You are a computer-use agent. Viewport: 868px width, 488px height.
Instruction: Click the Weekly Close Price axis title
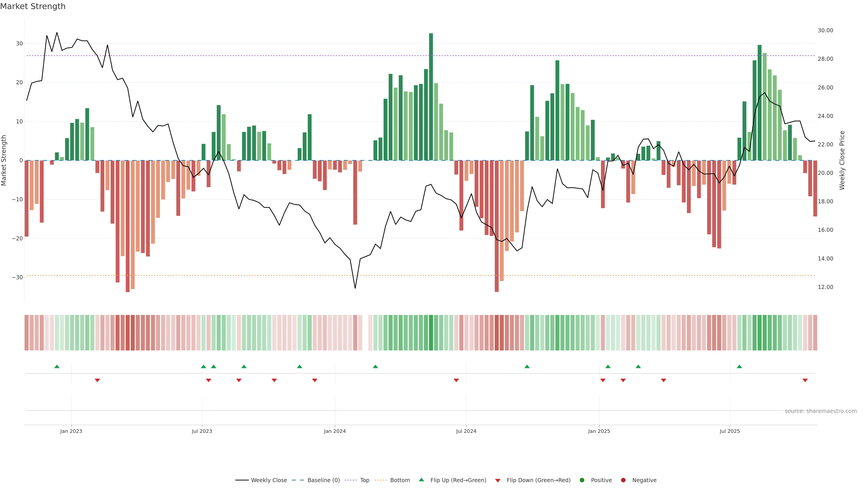point(842,160)
